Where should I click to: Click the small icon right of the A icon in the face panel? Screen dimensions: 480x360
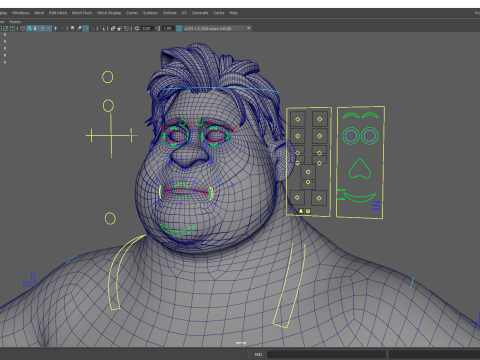pos(308,211)
